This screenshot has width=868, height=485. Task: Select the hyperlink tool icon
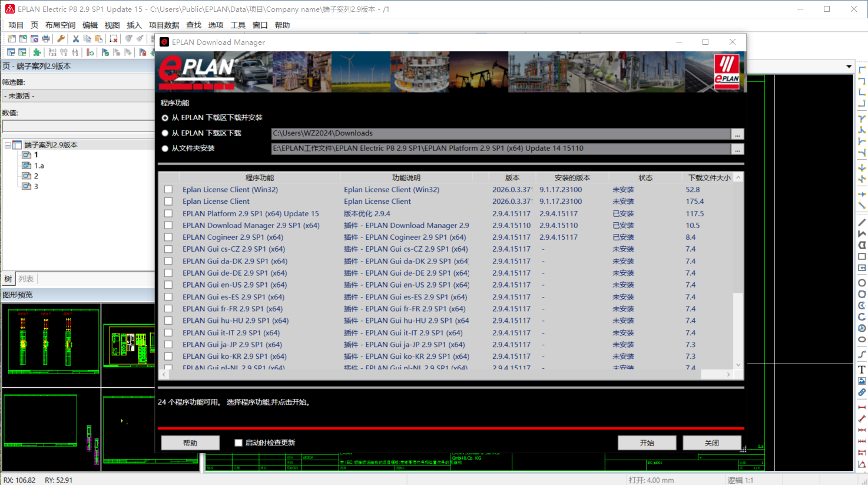pyautogui.click(x=862, y=392)
